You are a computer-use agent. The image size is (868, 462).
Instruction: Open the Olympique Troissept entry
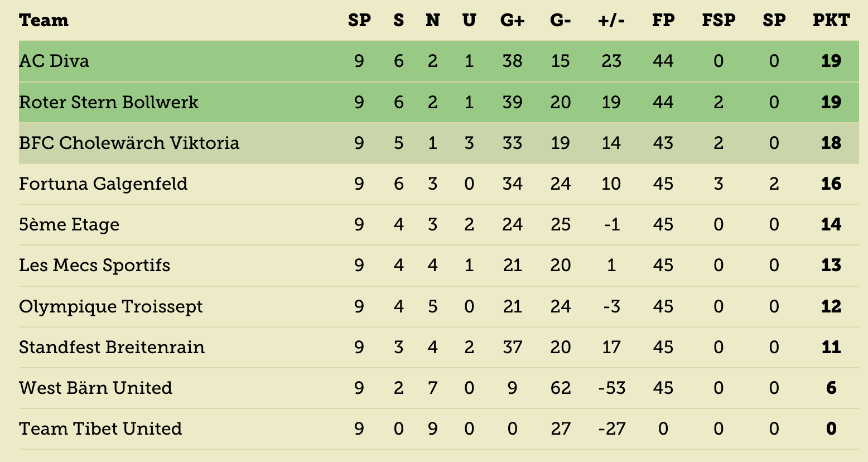[110, 306]
